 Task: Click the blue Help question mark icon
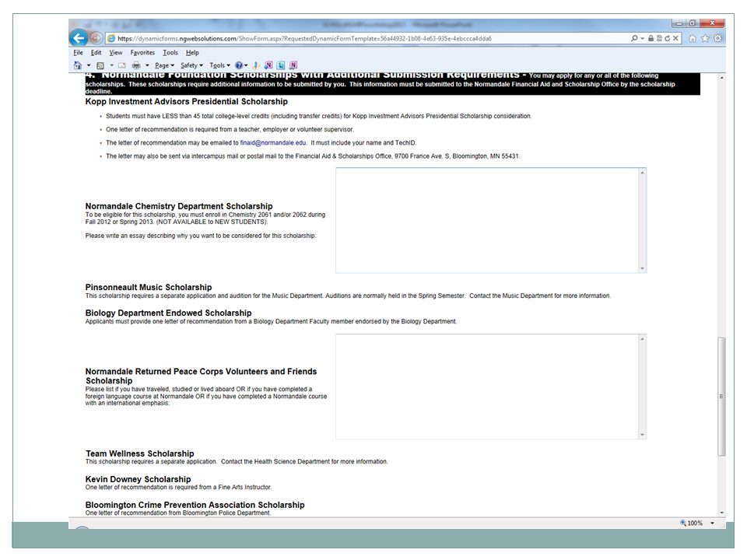(239, 65)
